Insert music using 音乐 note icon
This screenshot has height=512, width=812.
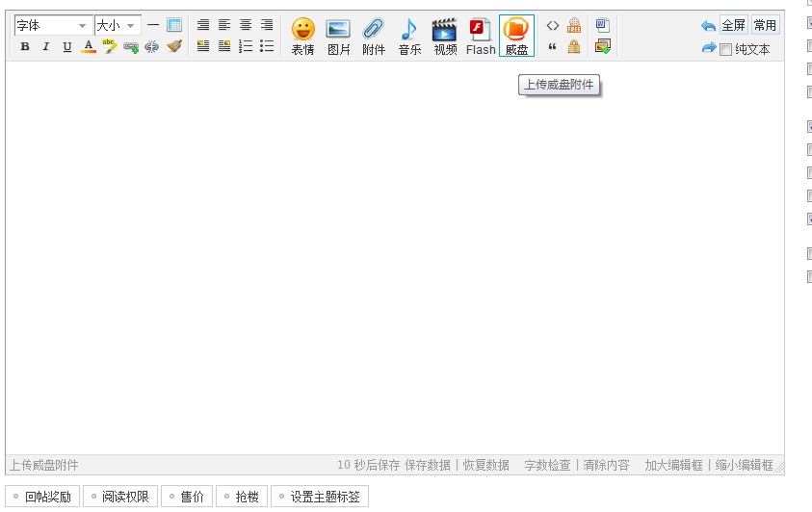(409, 36)
